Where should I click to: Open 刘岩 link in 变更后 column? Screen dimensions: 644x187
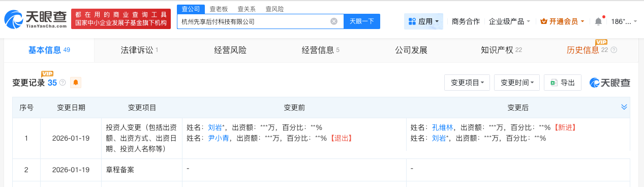(x=439, y=138)
